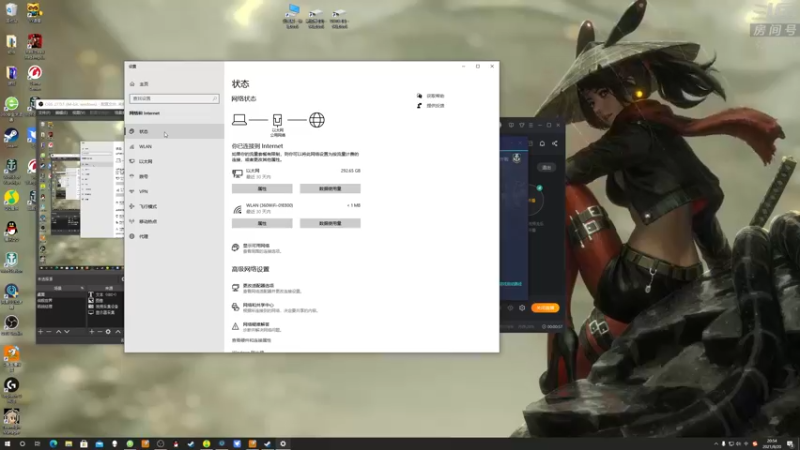Open the WLAN section in Settings sidebar
800x450 pixels.
(x=174, y=146)
